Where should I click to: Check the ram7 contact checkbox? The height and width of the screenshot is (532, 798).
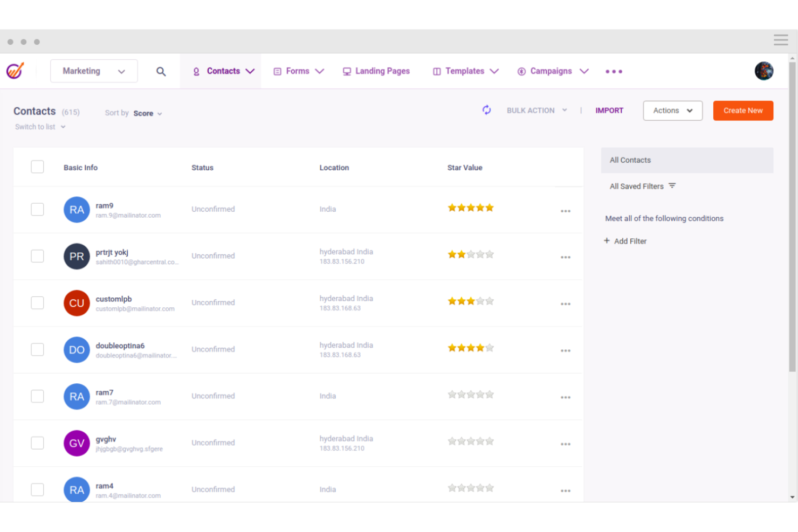pos(37,396)
